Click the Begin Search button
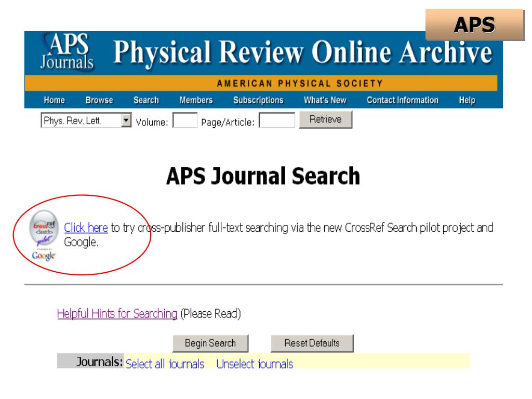Screen dimensions: 532x399 point(210,343)
